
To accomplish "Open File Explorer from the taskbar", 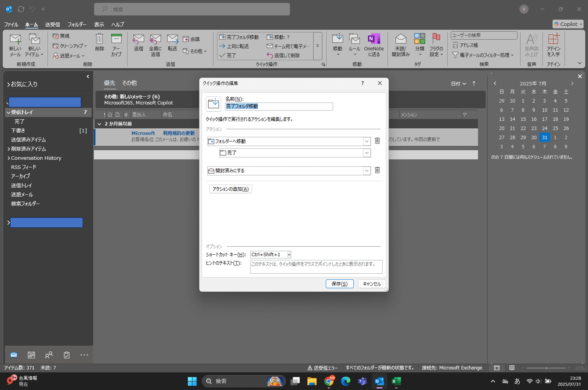I will coord(312,381).
